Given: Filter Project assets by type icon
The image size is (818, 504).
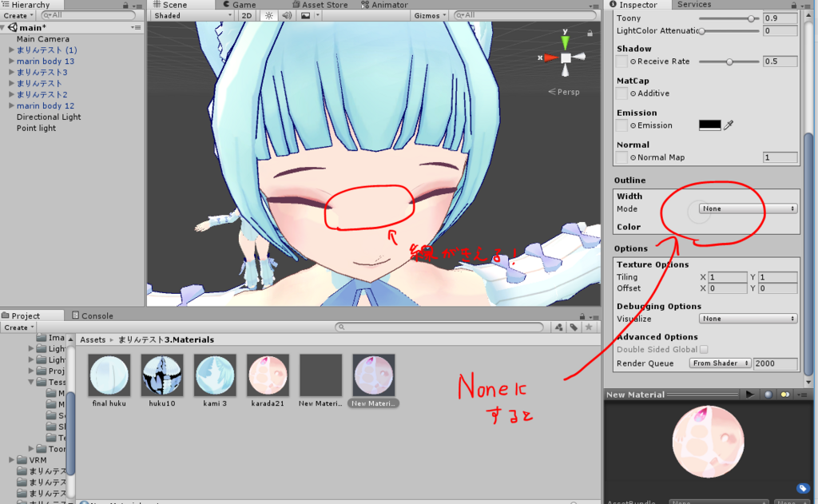Looking at the screenshot, I should coord(558,327).
